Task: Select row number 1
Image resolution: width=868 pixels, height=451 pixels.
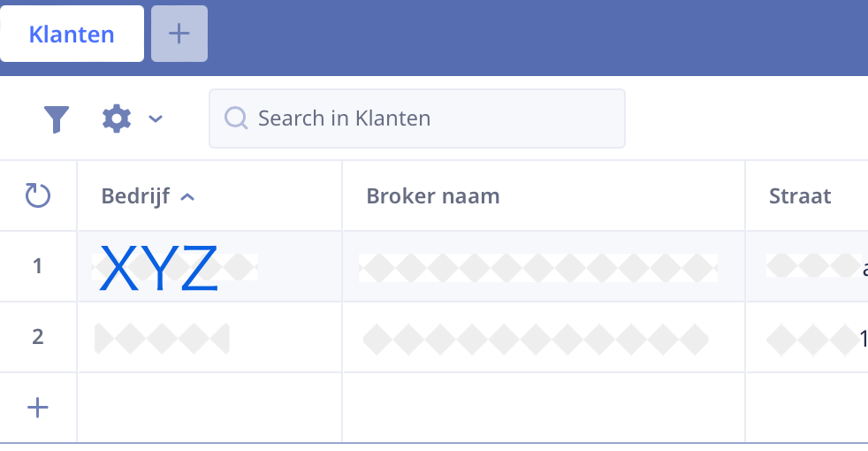Action: [x=38, y=266]
